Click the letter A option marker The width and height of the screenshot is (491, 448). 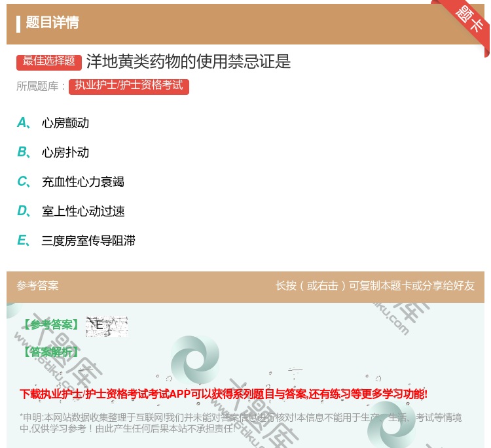(x=24, y=123)
